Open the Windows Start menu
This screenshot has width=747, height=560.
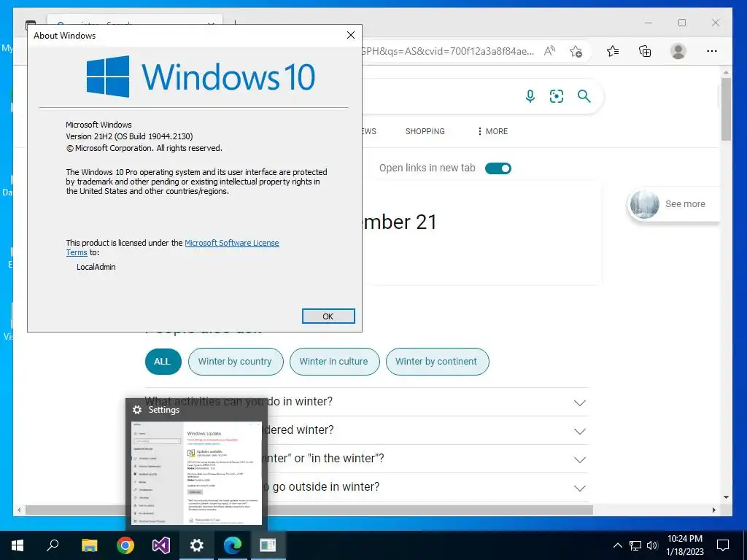18,545
